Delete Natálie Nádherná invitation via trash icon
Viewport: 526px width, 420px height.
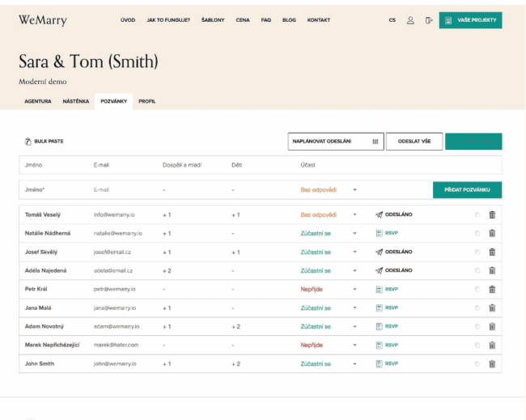pos(492,233)
